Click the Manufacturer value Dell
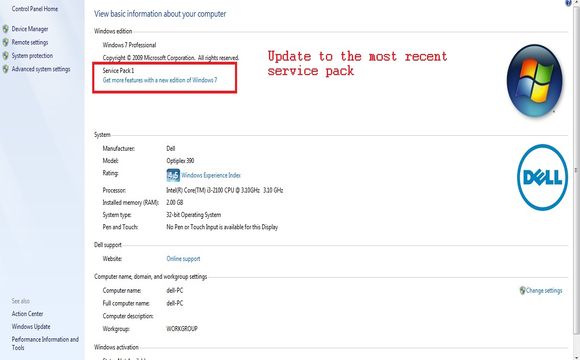Viewport: 580px width, 360px height. click(171, 148)
